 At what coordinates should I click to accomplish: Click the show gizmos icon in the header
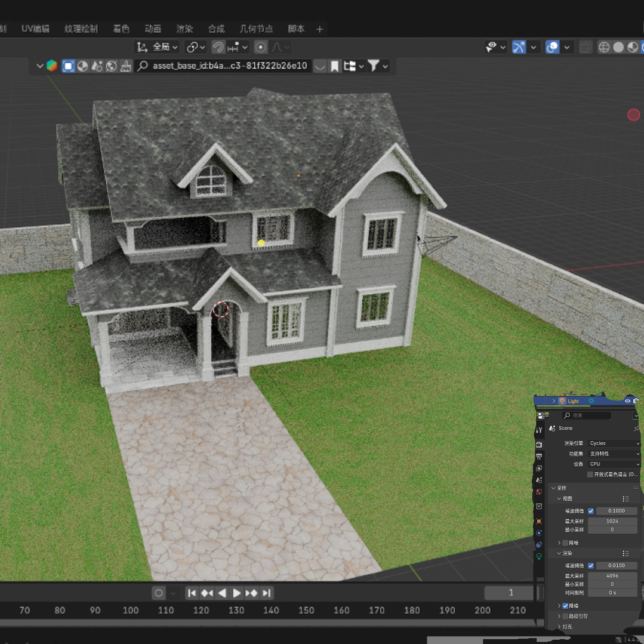click(x=519, y=48)
